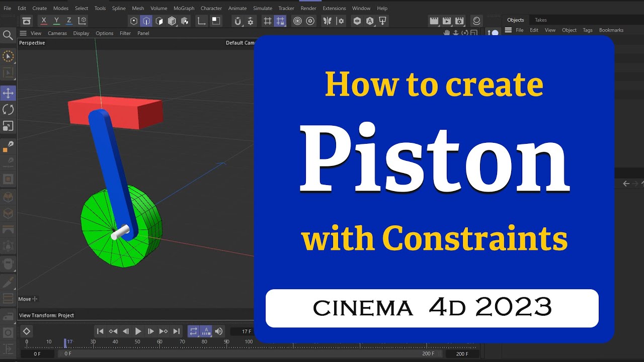The width and height of the screenshot is (644, 362).
Task: Toggle enable snap magnet
Action: tap(238, 21)
